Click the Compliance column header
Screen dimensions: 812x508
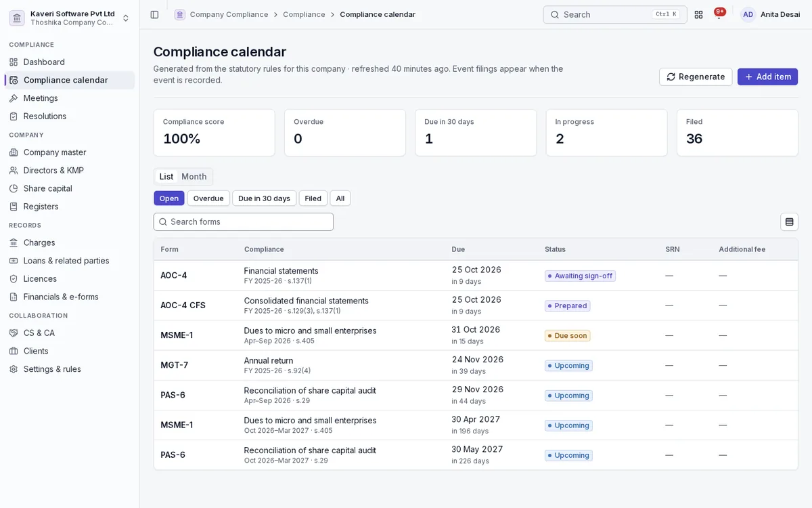pos(264,249)
